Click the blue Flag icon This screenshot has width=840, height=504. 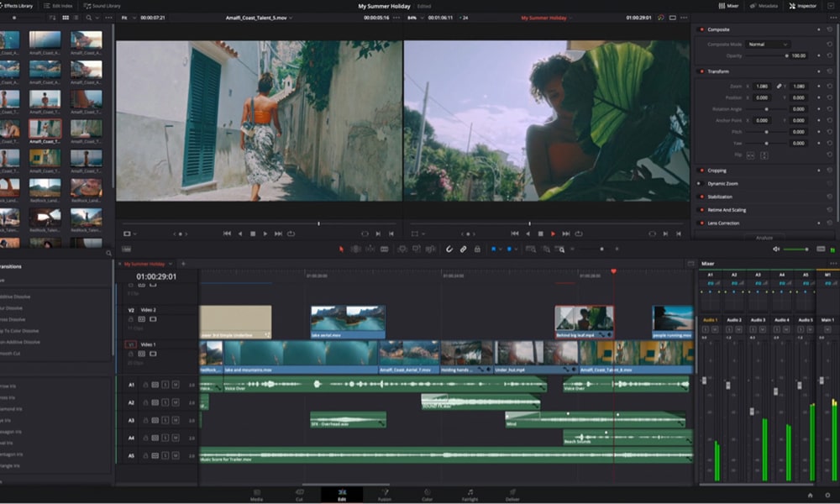pos(493,249)
